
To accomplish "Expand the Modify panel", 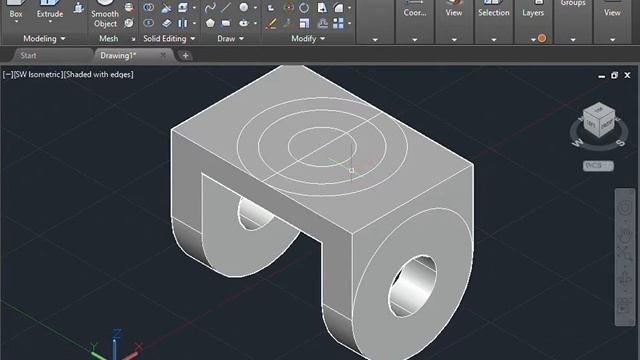I will tap(308, 38).
